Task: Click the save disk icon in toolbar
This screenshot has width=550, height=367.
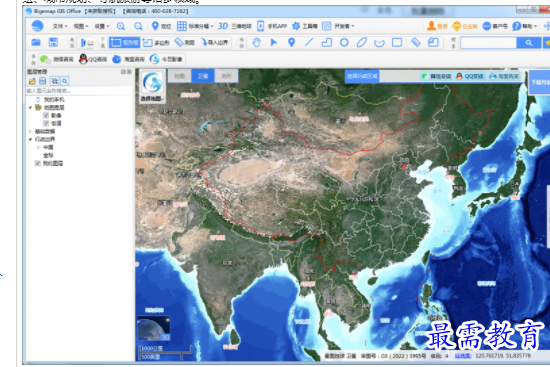Action: point(53,42)
